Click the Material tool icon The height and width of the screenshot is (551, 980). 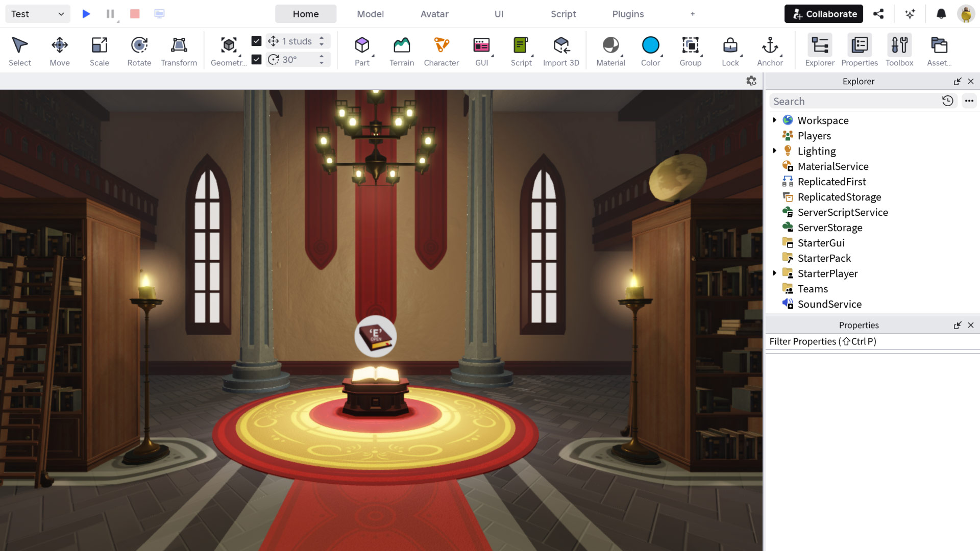tap(610, 51)
